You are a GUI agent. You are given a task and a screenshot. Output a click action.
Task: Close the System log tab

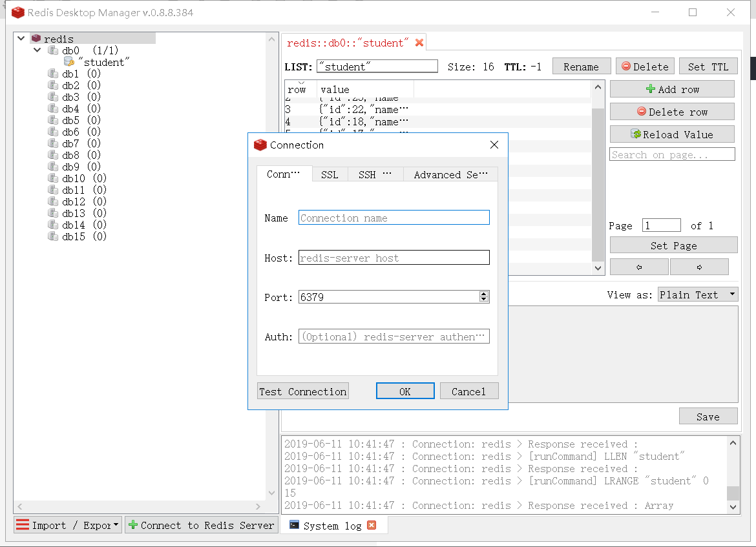click(372, 525)
